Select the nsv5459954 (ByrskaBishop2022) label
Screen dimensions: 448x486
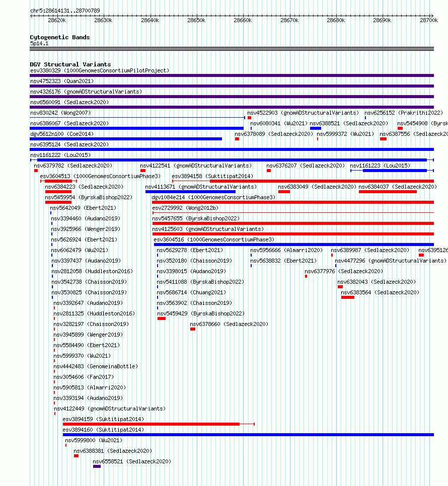[x=89, y=197]
